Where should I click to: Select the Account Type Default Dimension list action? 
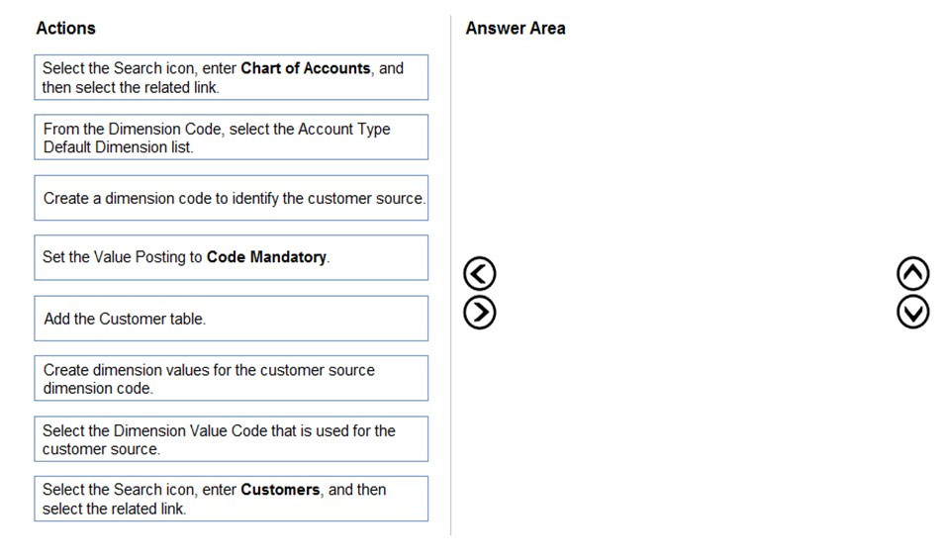point(231,138)
